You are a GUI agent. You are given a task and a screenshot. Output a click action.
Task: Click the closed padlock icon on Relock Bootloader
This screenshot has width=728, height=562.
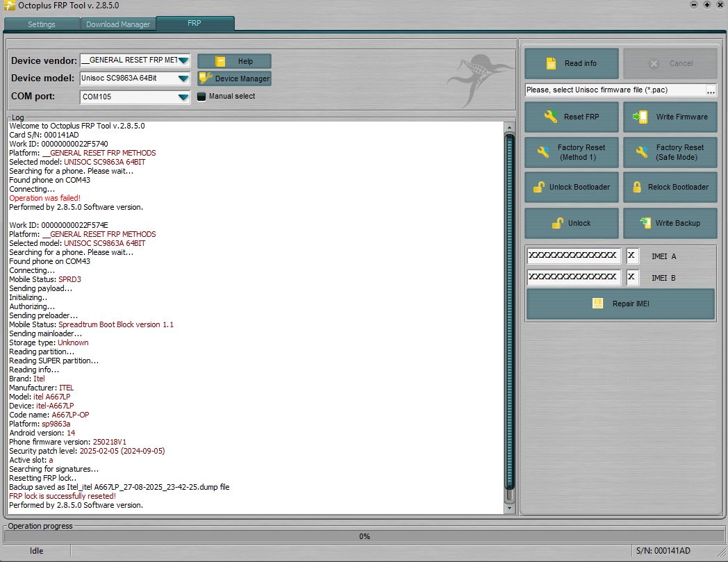tap(637, 187)
